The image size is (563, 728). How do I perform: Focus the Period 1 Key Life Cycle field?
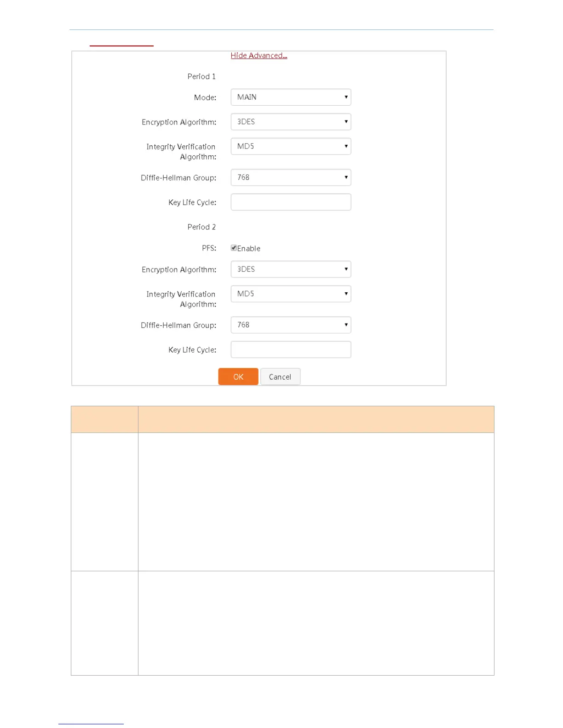291,202
